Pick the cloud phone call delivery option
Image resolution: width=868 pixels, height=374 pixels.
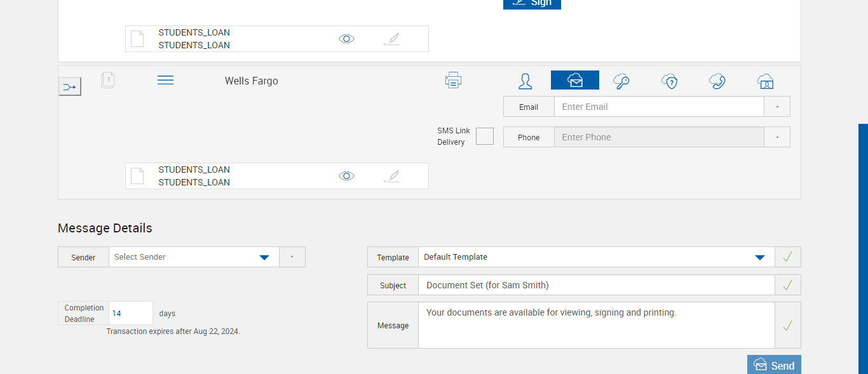coord(717,81)
